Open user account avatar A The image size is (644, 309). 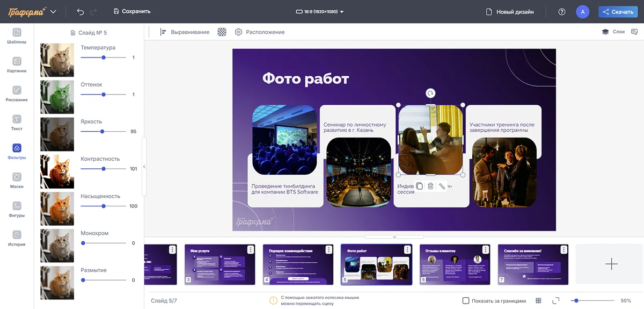pos(583,11)
